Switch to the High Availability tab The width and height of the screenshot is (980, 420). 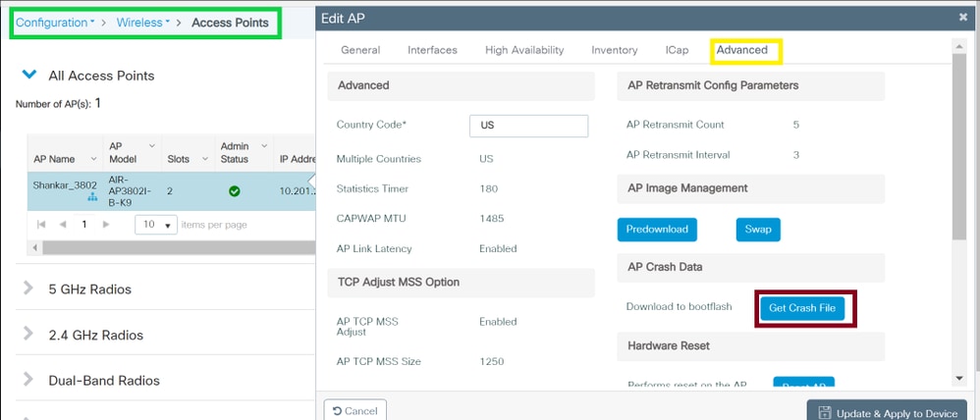524,50
